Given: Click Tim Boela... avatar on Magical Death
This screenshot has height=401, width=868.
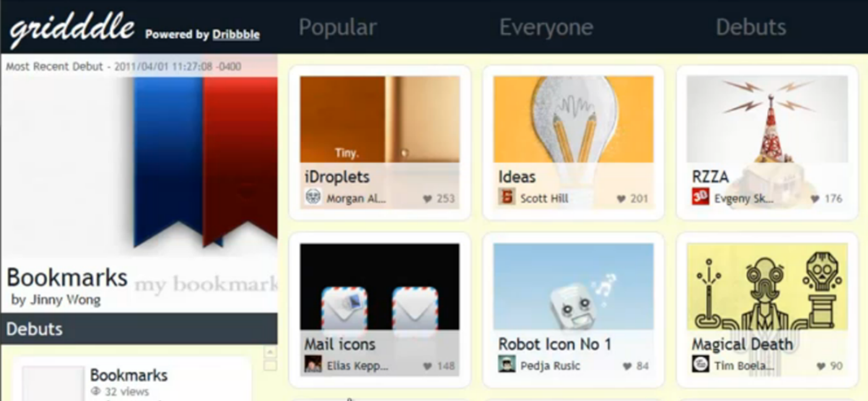Looking at the screenshot, I should [x=700, y=365].
